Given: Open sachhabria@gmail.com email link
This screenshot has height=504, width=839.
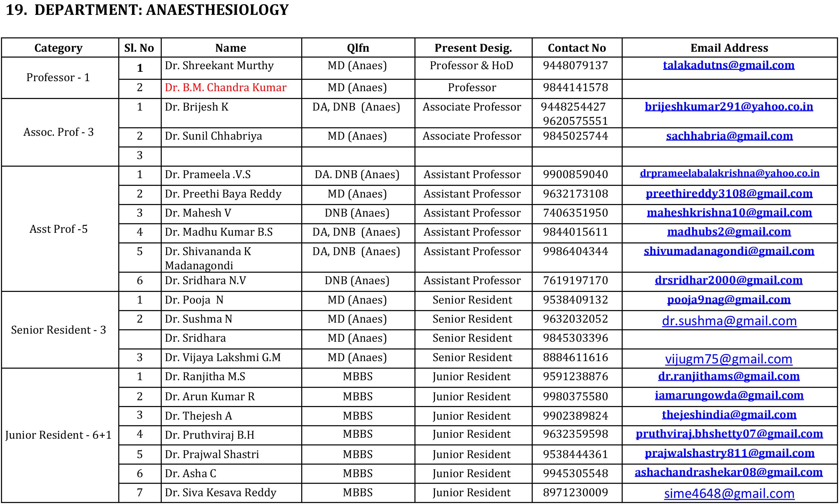Looking at the screenshot, I should coord(729,136).
